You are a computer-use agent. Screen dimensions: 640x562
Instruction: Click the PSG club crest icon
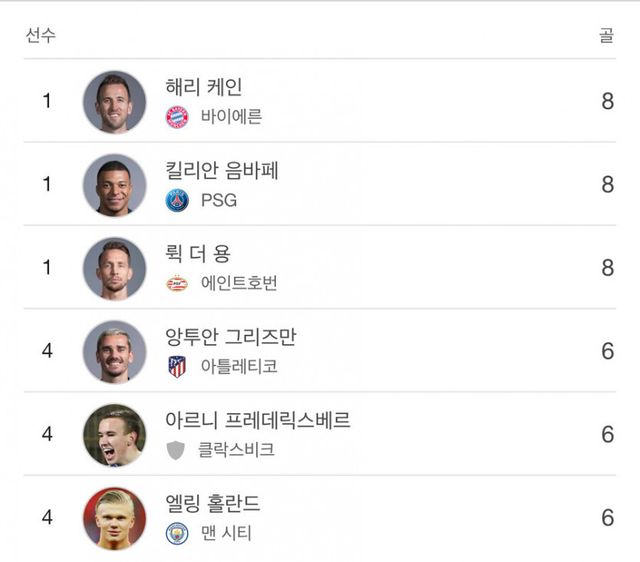pos(177,200)
